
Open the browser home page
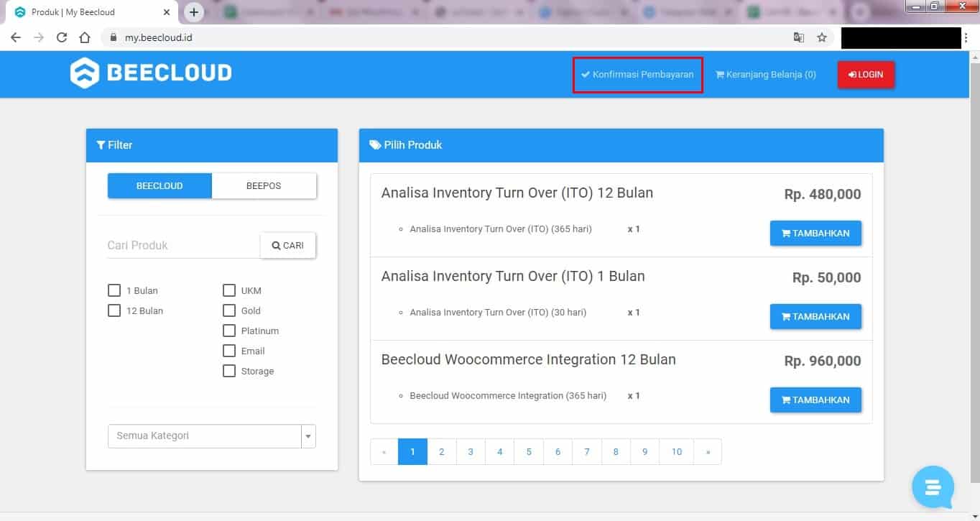[x=85, y=37]
